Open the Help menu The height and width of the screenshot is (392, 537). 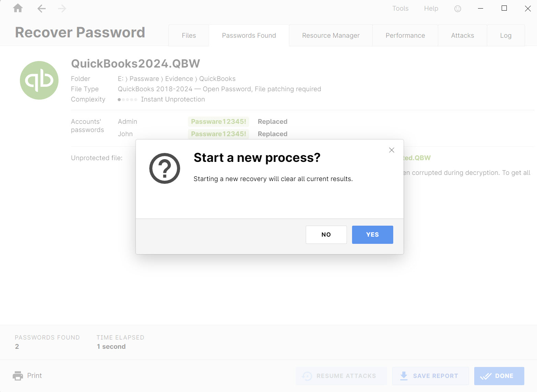[431, 8]
